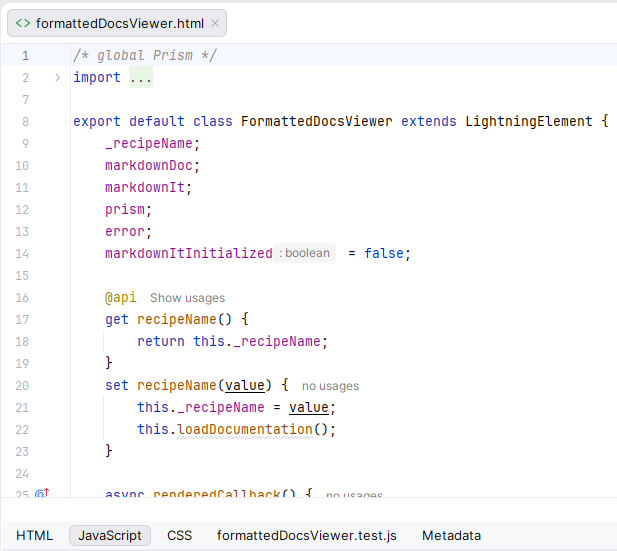Click the prism field
This screenshot has height=551, width=617.
[125, 209]
